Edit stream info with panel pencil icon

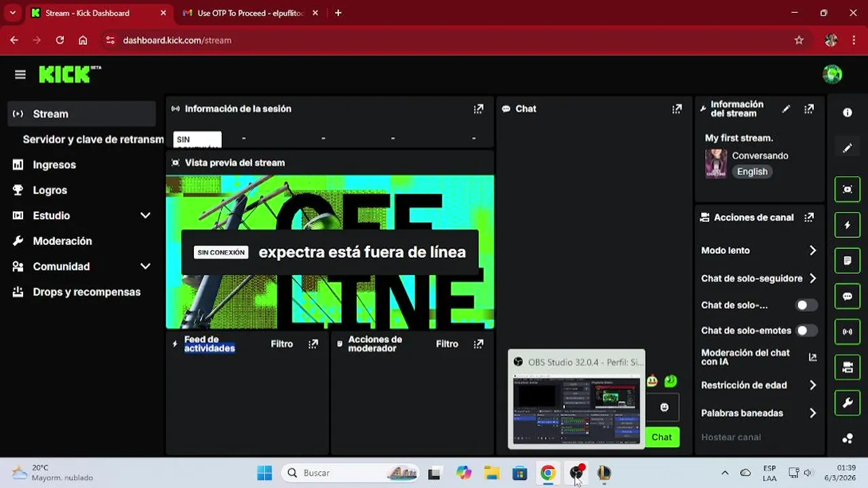point(786,108)
